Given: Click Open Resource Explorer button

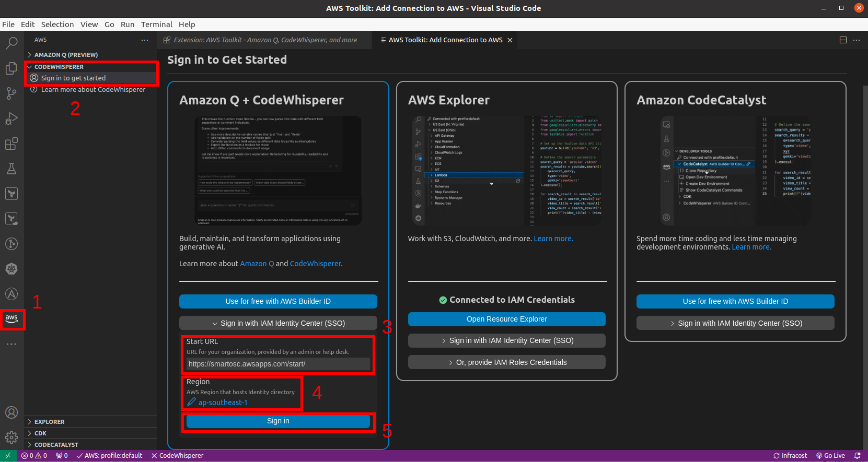Looking at the screenshot, I should (507, 319).
